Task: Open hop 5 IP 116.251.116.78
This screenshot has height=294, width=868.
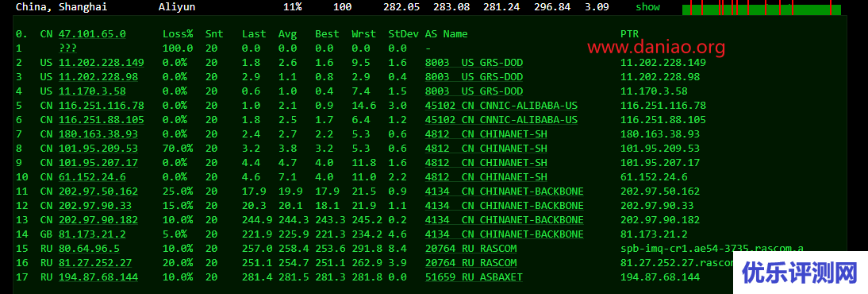Action: [102, 106]
